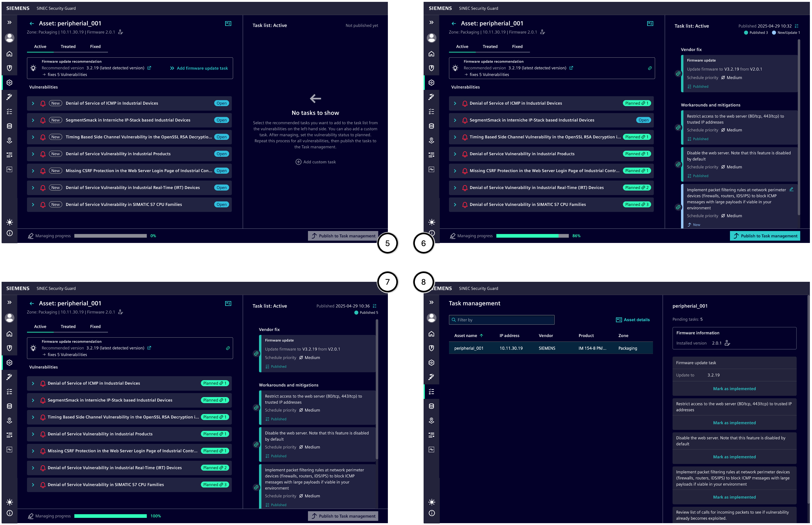This screenshot has height=525, width=812.
Task: Select Treated tab in 86% progress screen
Action: tap(490, 47)
